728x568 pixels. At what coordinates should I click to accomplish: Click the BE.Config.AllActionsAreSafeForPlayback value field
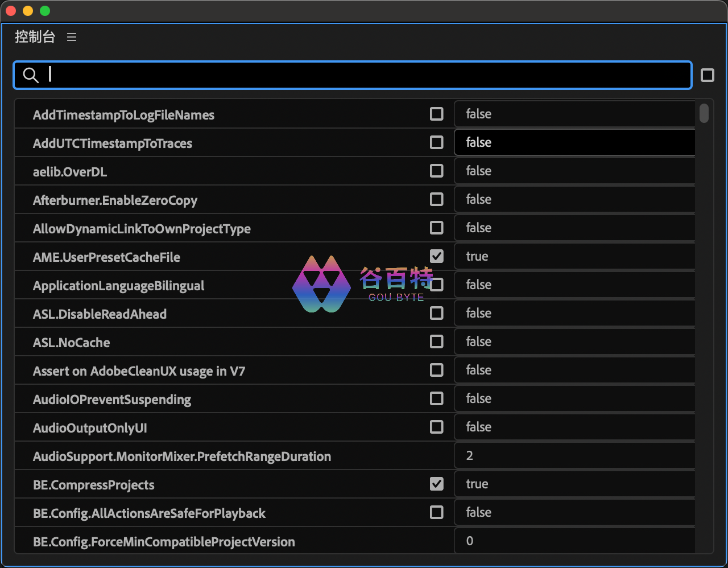pos(574,512)
